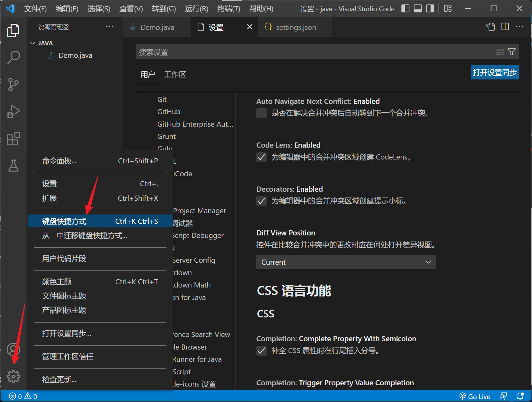Open the 查看(V) menu

131,9
